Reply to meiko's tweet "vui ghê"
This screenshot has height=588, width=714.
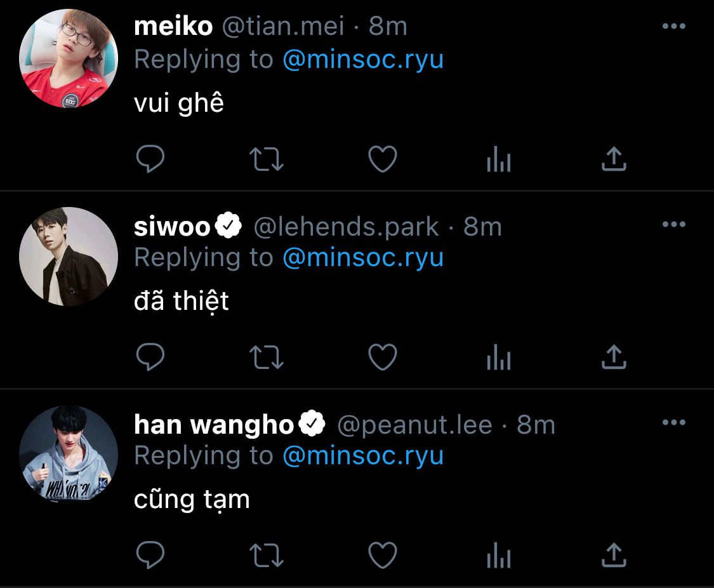150,159
